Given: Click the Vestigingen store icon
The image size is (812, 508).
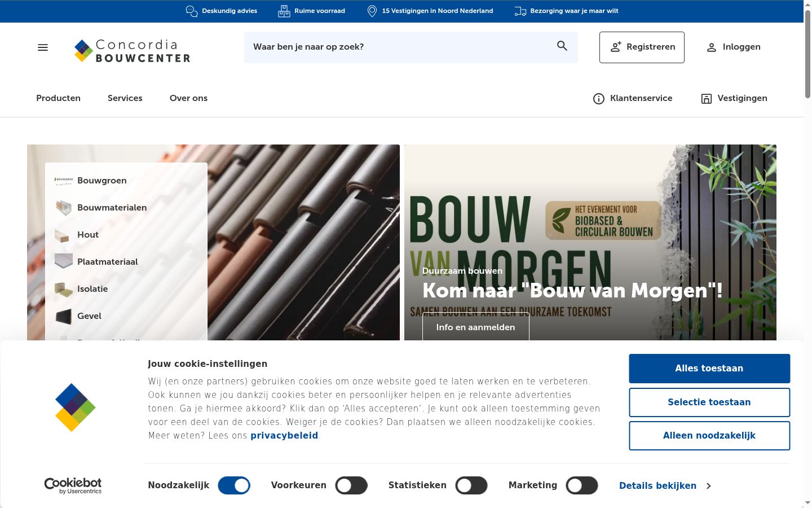Looking at the screenshot, I should pos(707,99).
